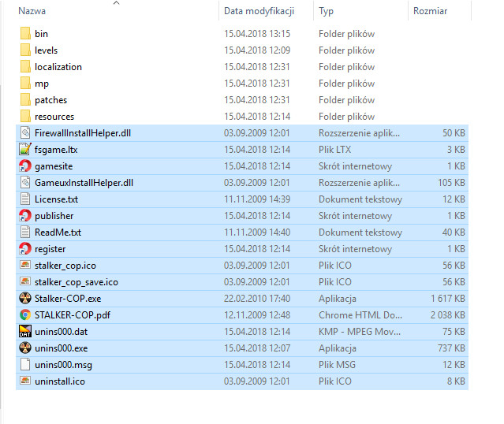
Task: Click the patches folder icon
Action: point(25,100)
